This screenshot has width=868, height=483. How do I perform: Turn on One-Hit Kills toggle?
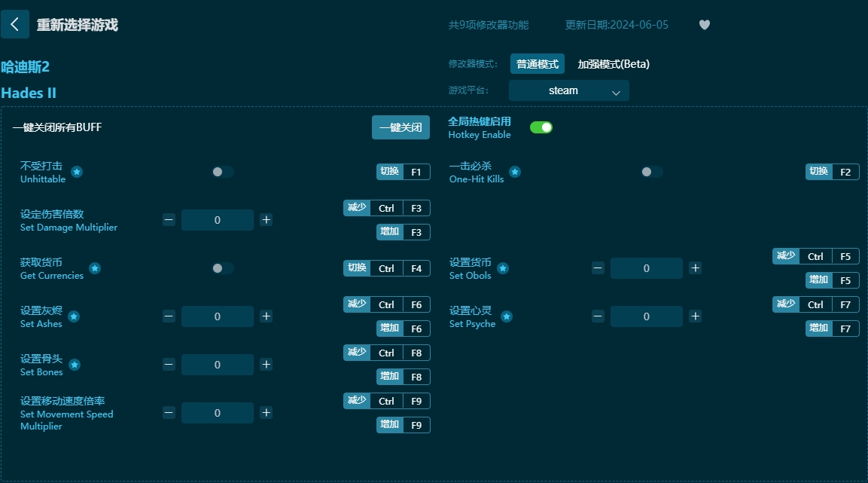651,172
